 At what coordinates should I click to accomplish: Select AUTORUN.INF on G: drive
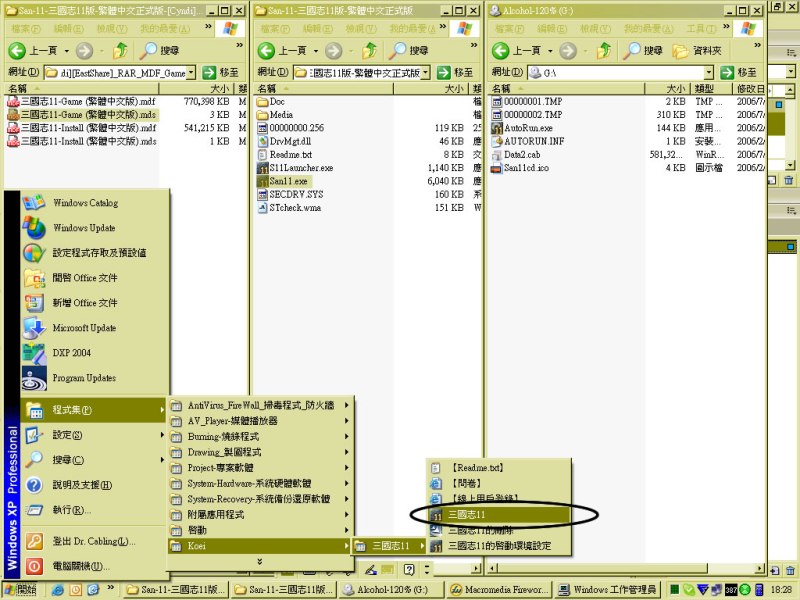(x=528, y=141)
